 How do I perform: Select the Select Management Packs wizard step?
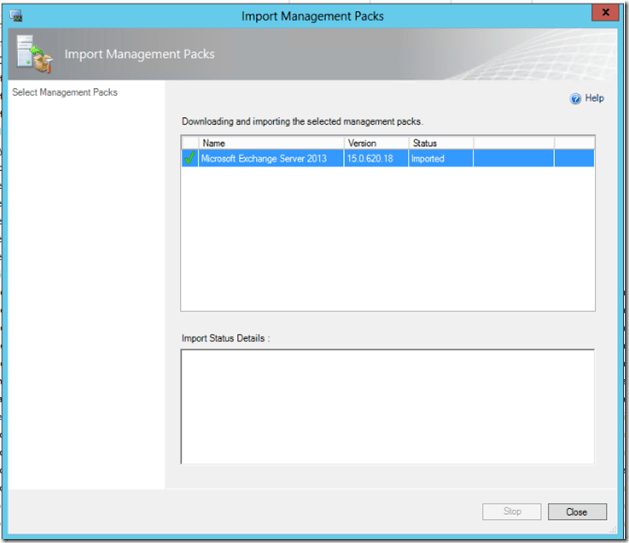(64, 93)
